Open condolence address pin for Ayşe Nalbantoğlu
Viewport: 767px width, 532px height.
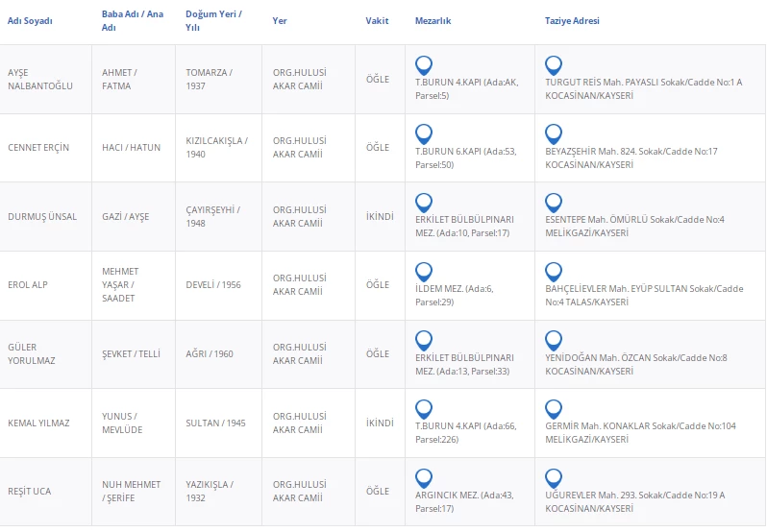point(554,65)
